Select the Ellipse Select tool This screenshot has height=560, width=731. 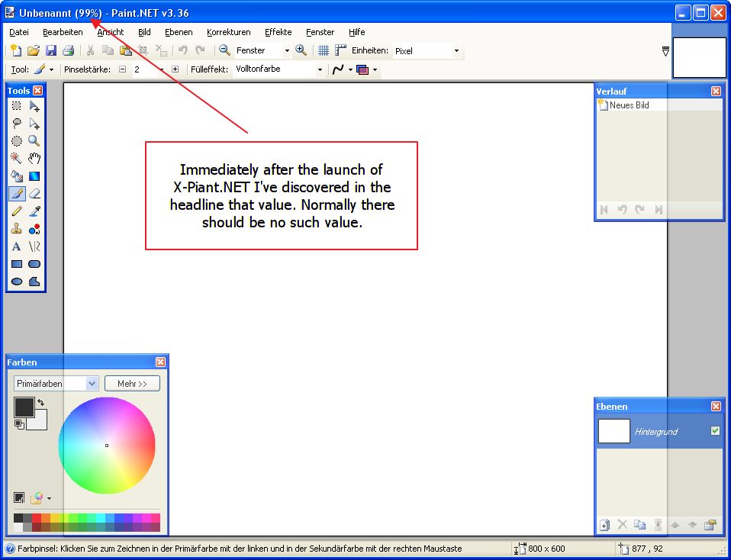click(x=17, y=141)
